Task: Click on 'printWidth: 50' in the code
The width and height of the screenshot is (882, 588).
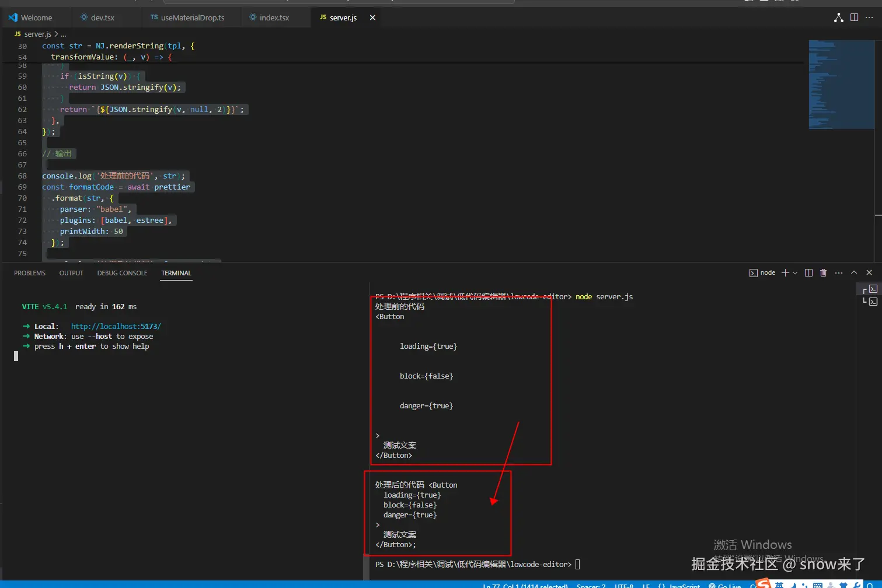Action: [x=91, y=232]
